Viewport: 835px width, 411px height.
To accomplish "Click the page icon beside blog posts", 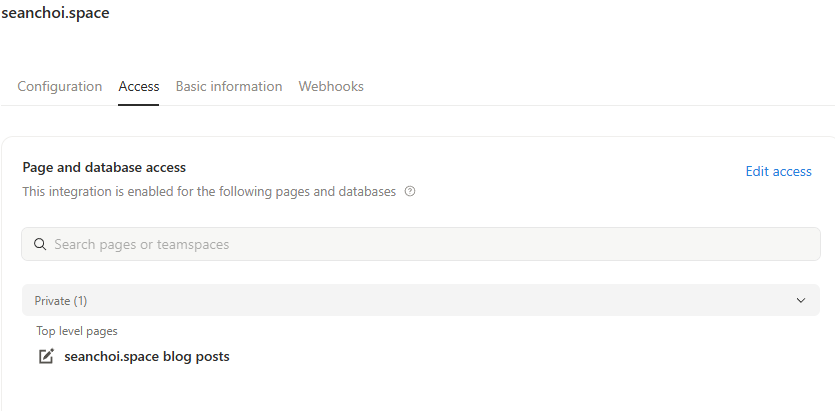I will point(45,356).
